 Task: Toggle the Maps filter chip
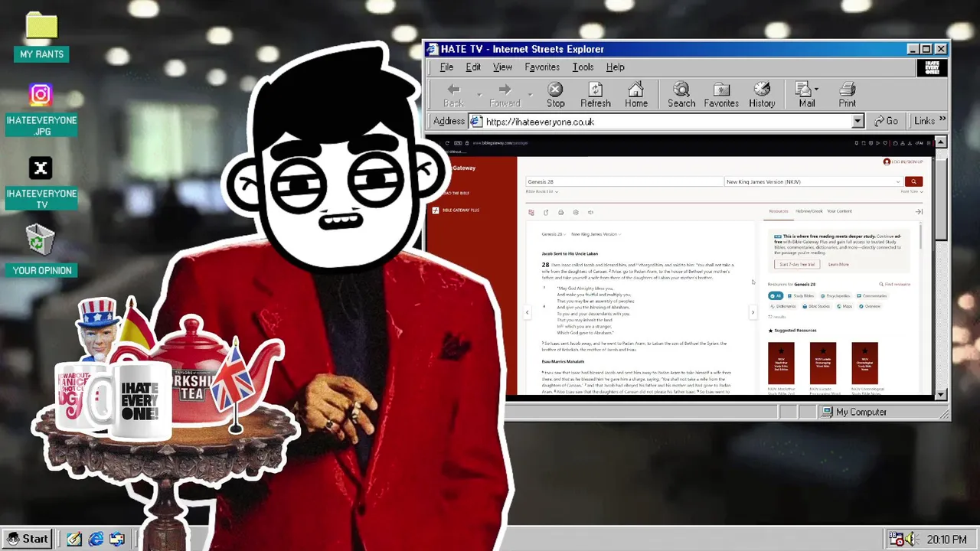pos(844,306)
